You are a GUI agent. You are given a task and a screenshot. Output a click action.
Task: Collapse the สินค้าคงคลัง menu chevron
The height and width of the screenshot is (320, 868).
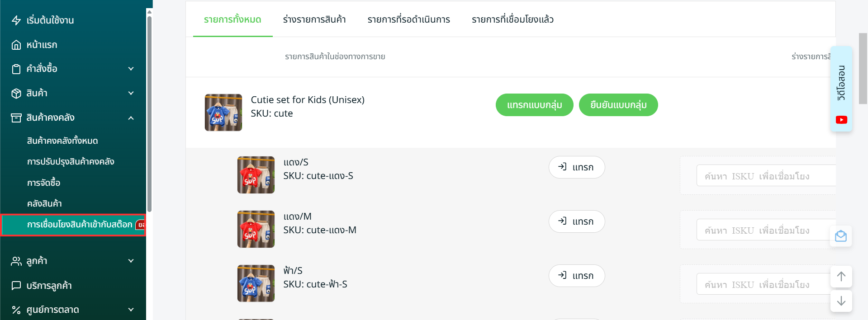click(131, 118)
